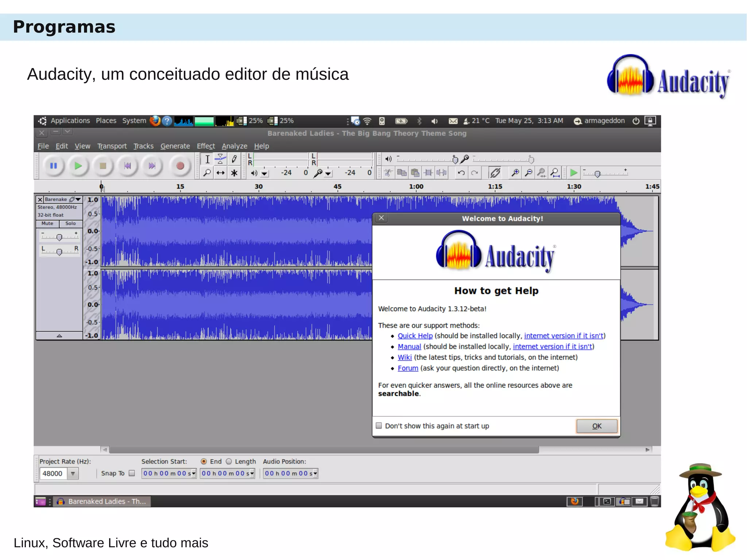This screenshot has width=747, height=560.
Task: Skip to end of the track
Action: pyautogui.click(x=152, y=166)
